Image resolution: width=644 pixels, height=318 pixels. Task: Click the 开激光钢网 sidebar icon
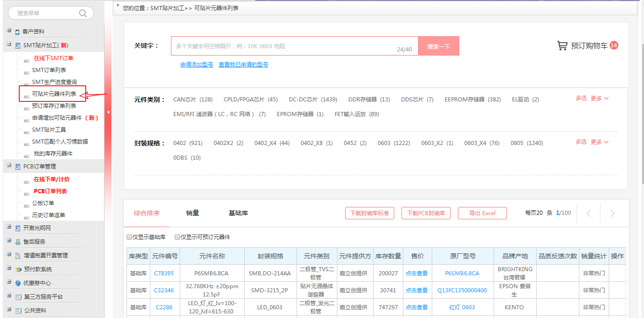click(17, 228)
